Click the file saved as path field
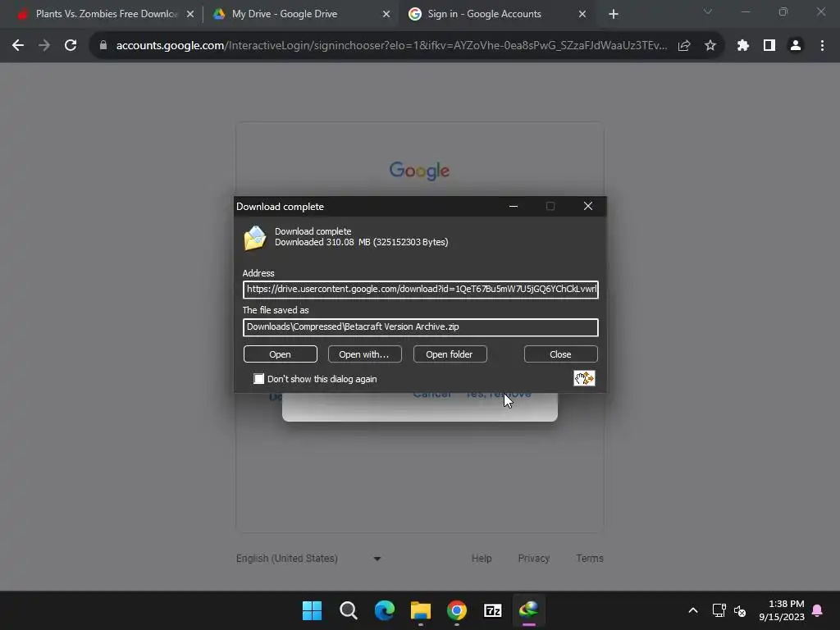 pyautogui.click(x=421, y=326)
